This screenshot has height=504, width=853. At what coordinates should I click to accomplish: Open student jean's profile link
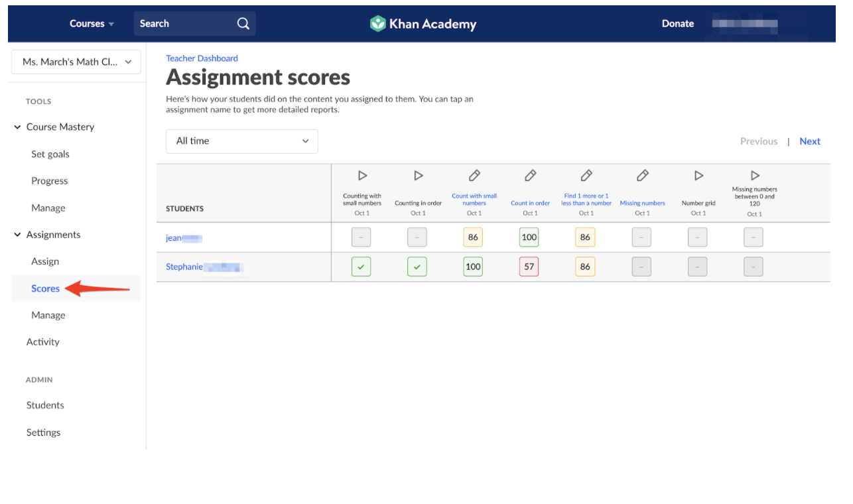184,238
